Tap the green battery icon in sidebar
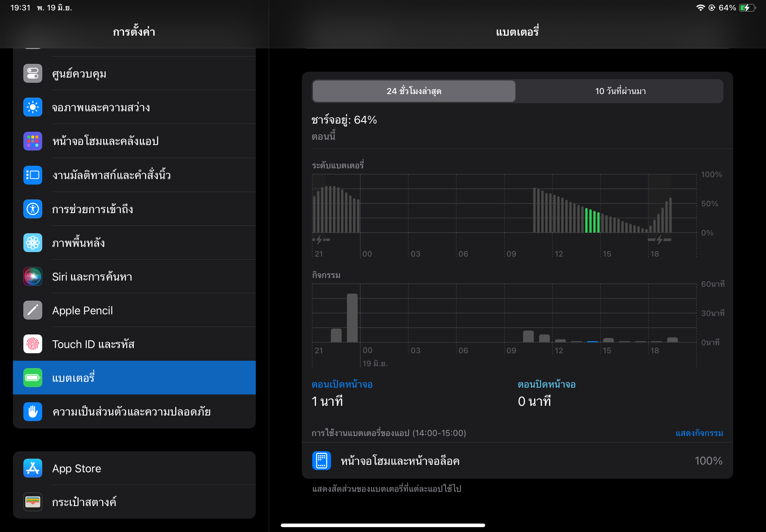The width and height of the screenshot is (766, 532). [x=33, y=378]
